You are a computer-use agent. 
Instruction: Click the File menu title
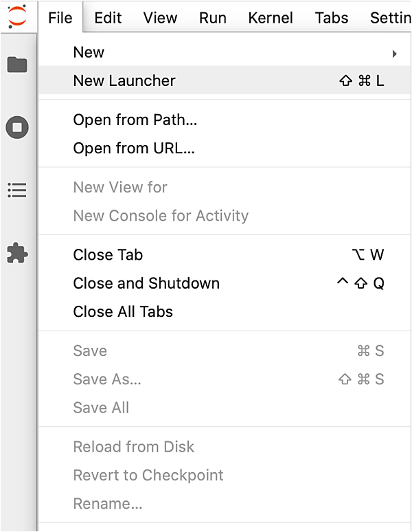point(60,18)
